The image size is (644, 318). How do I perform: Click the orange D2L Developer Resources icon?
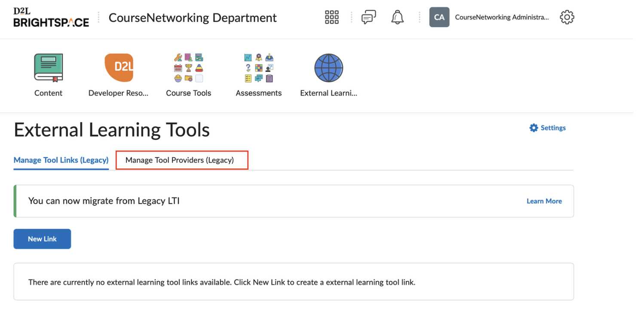coord(119,68)
